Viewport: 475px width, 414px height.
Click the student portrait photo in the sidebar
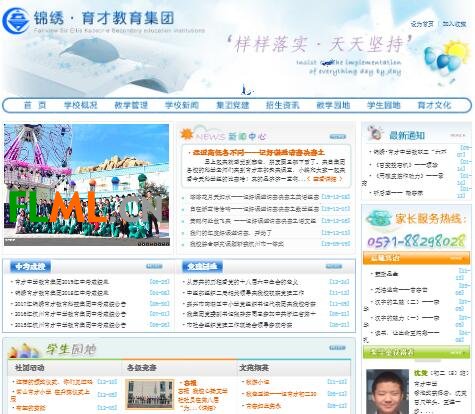click(387, 392)
